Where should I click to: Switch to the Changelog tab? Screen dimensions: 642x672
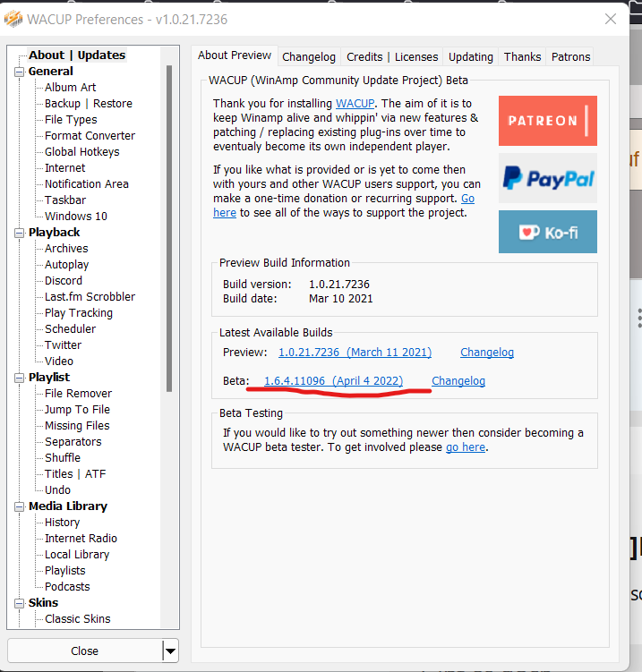pos(309,57)
